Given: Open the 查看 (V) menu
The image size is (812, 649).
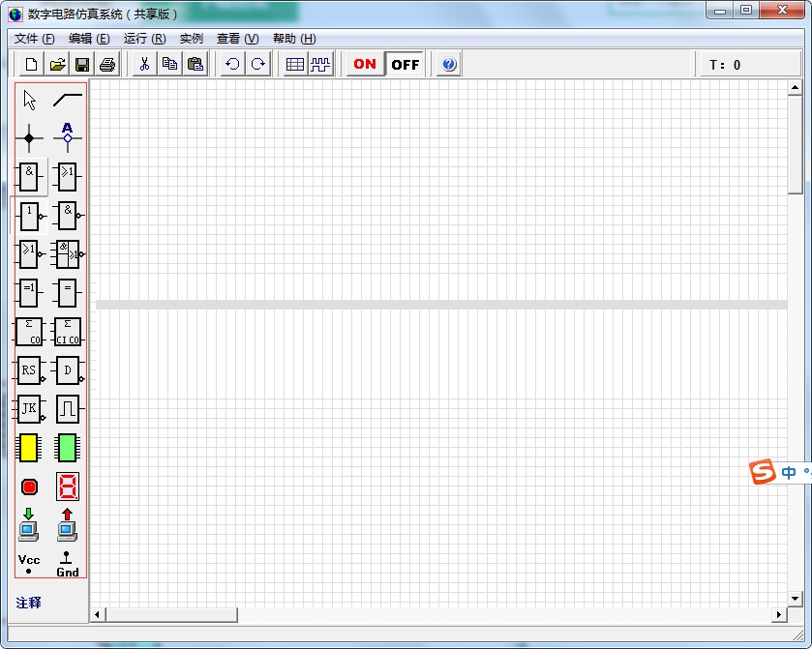Looking at the screenshot, I should click(238, 39).
